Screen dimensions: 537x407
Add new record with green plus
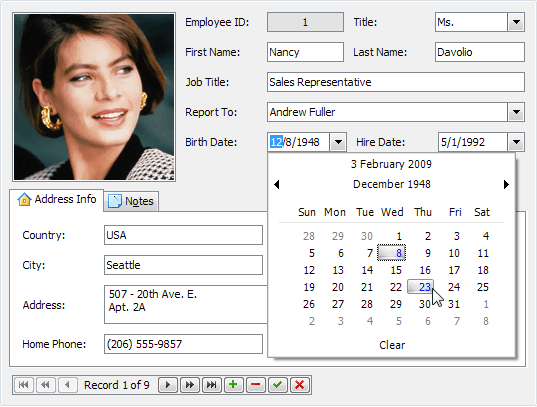(x=234, y=385)
